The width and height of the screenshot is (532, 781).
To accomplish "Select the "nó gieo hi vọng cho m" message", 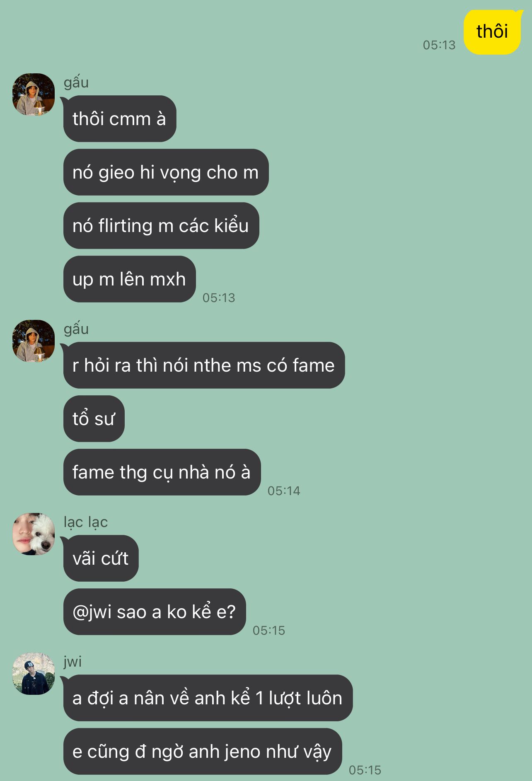I will (x=166, y=172).
